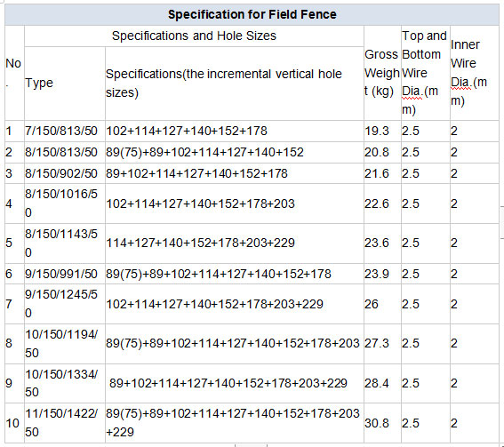Select the '10/150/1194/50' type cell

[x=65, y=344]
